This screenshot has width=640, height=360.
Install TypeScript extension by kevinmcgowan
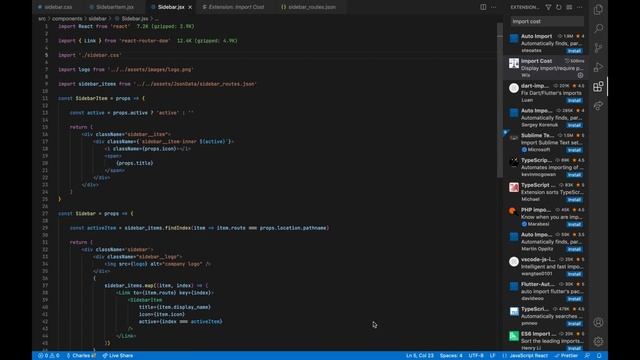574,175
